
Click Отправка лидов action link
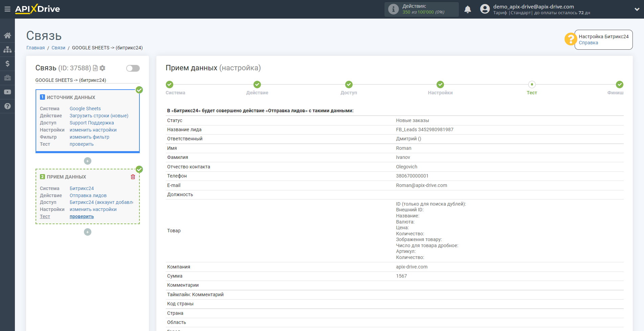coord(88,195)
